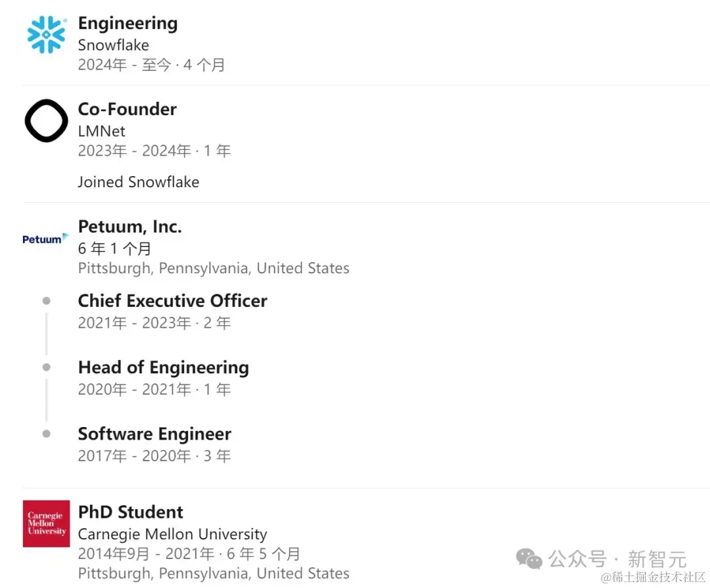This screenshot has width=710, height=588.
Task: Open the Engineering position title
Action: [128, 24]
